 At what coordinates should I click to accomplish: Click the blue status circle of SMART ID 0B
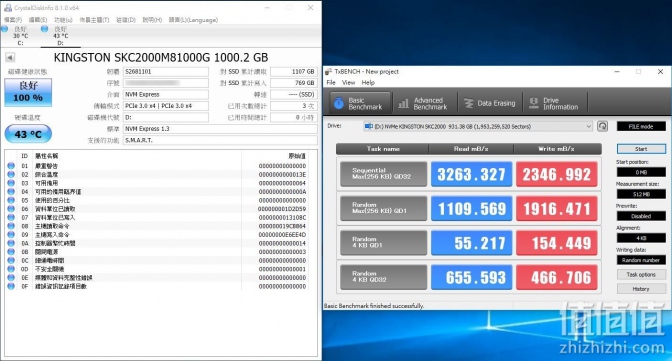pyautogui.click(x=11, y=252)
